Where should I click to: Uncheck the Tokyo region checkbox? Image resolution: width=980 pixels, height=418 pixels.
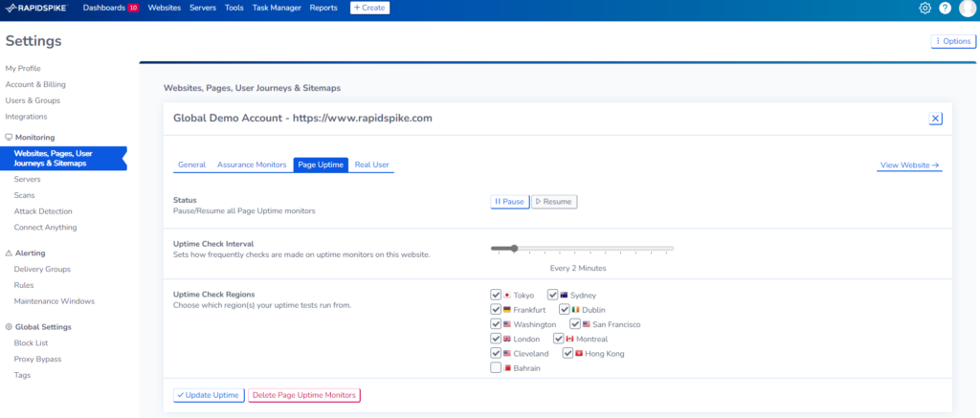(x=497, y=295)
